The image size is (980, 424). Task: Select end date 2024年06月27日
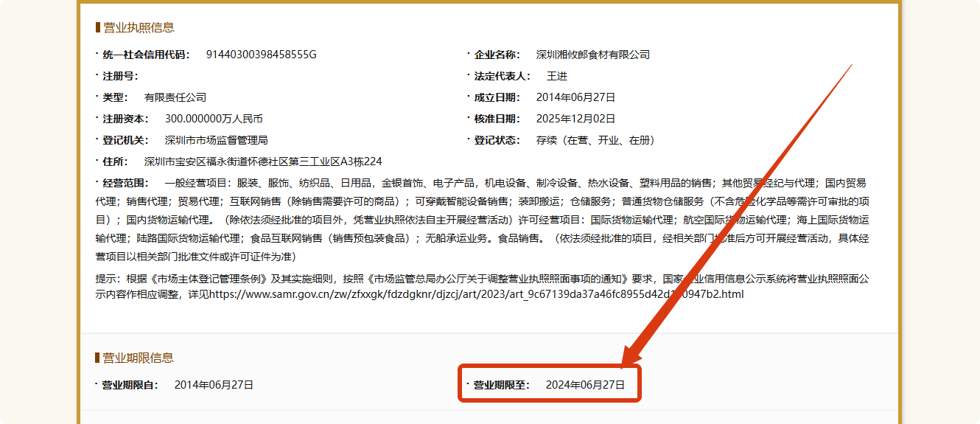[585, 385]
